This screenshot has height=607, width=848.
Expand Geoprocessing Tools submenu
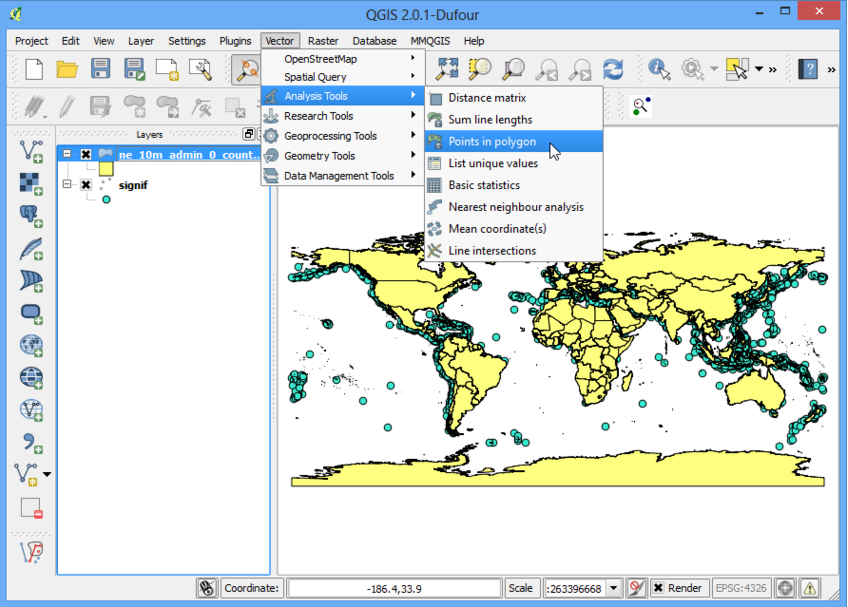[343, 136]
